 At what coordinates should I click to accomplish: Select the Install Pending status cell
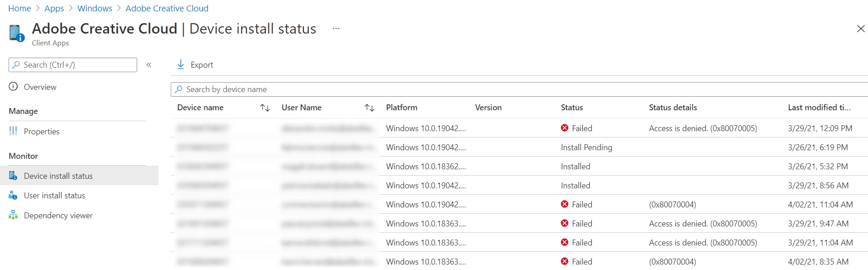(x=586, y=147)
